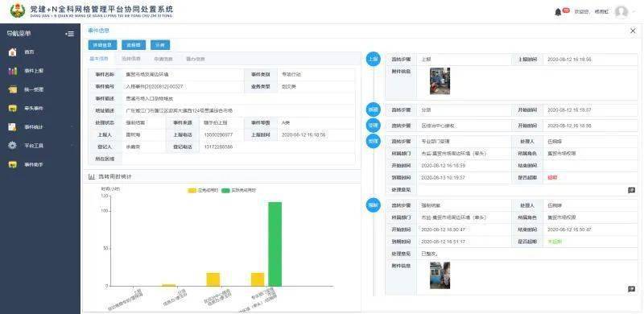This screenshot has width=644, height=314.
Task: Click the 事件类别 value 专项行动
Action: click(x=291, y=74)
